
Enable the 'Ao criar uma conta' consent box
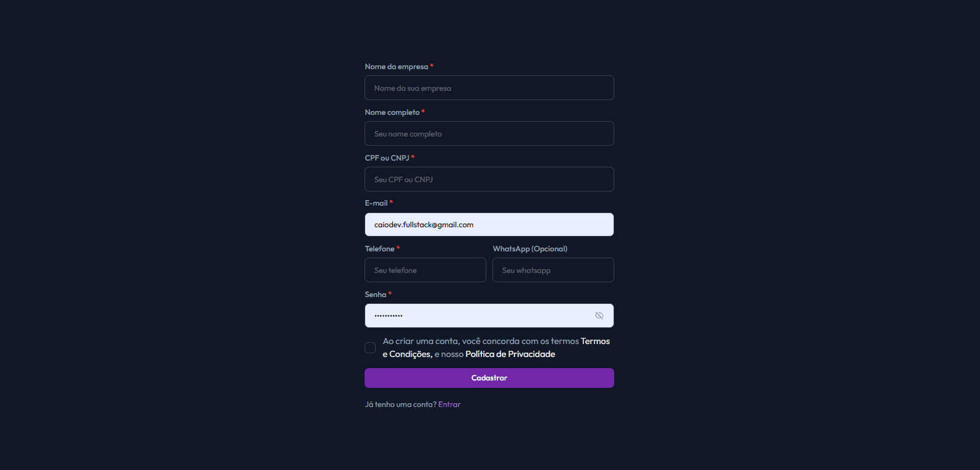coord(370,347)
